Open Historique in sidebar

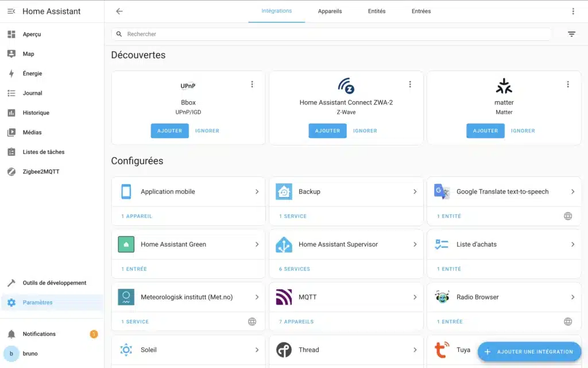pyautogui.click(x=52, y=113)
